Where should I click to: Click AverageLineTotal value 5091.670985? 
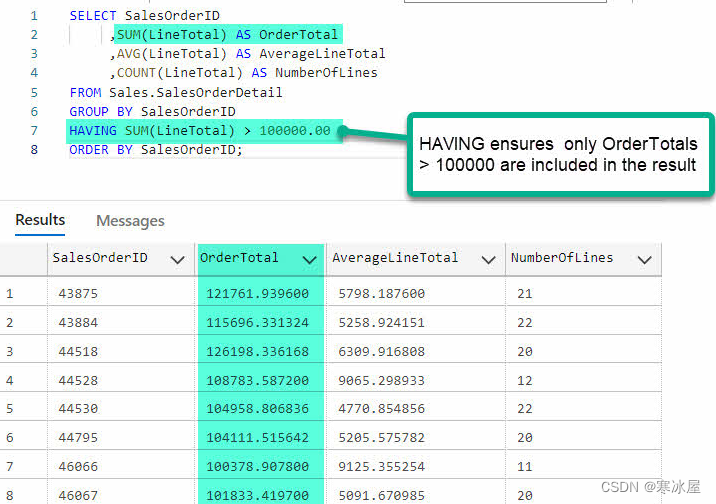(382, 495)
